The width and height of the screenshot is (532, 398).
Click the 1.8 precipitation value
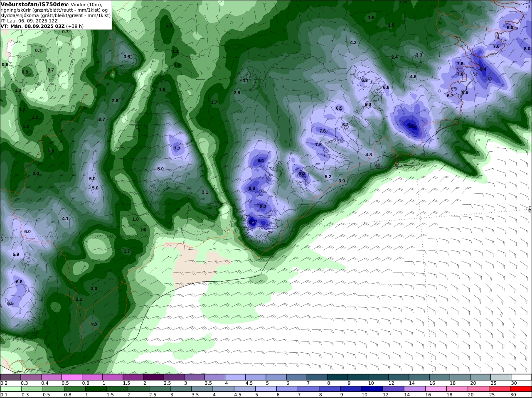point(162,90)
